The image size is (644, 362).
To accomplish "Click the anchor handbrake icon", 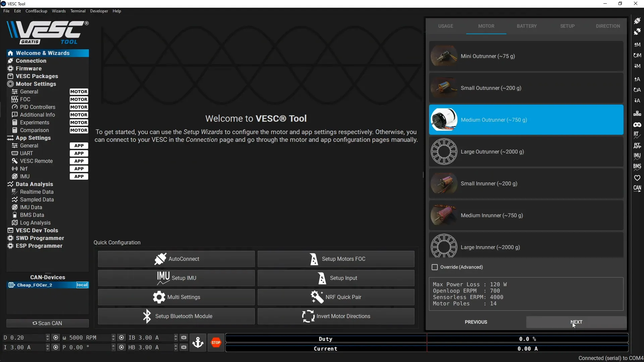I will pyautogui.click(x=198, y=342).
